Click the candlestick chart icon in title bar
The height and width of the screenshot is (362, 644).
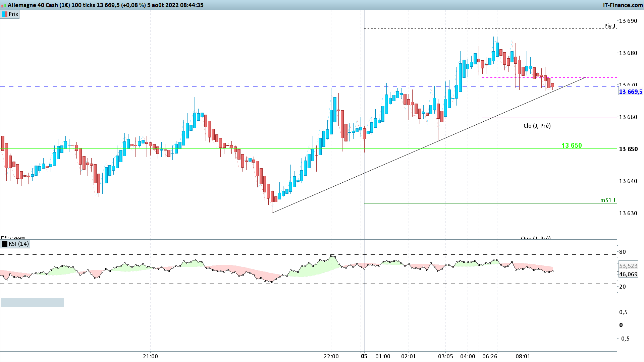(4, 5)
